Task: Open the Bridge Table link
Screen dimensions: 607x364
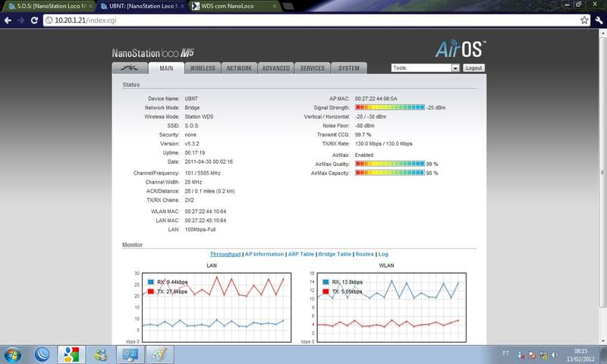Action: [x=335, y=254]
